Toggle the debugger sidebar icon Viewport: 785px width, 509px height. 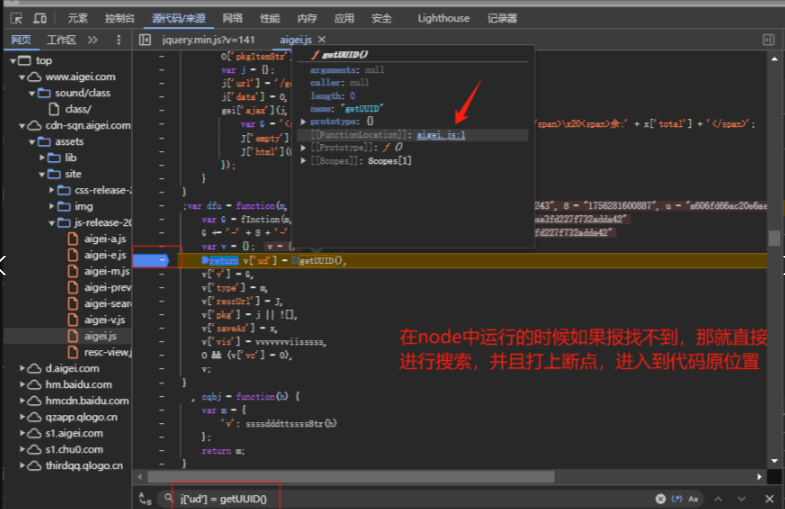(768, 40)
